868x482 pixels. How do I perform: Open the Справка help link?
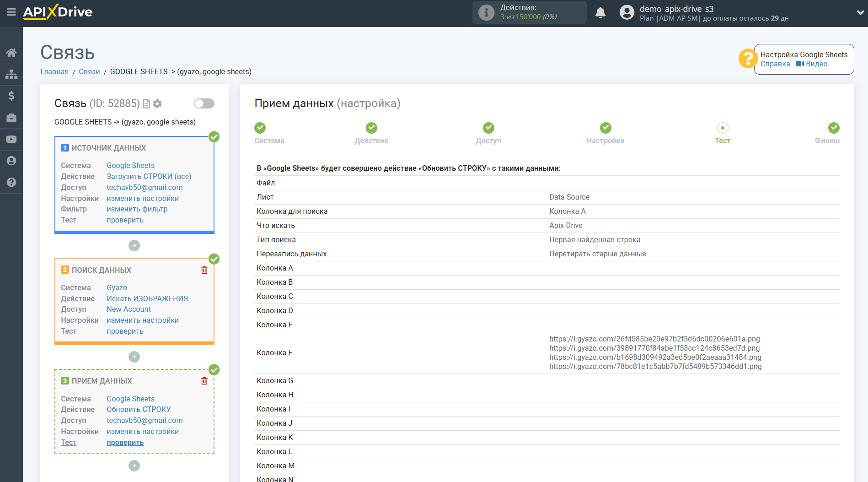pyautogui.click(x=775, y=64)
